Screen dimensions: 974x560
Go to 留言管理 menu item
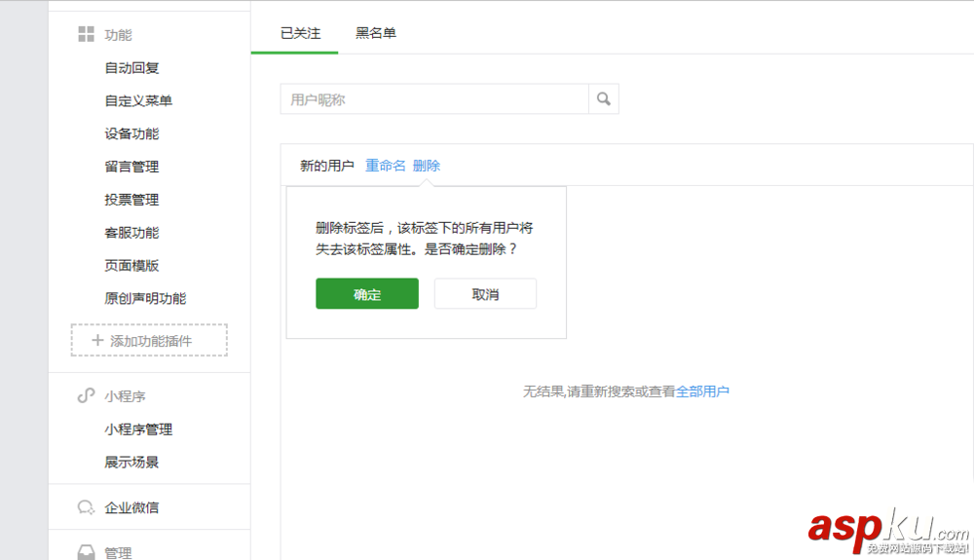pyautogui.click(x=131, y=167)
